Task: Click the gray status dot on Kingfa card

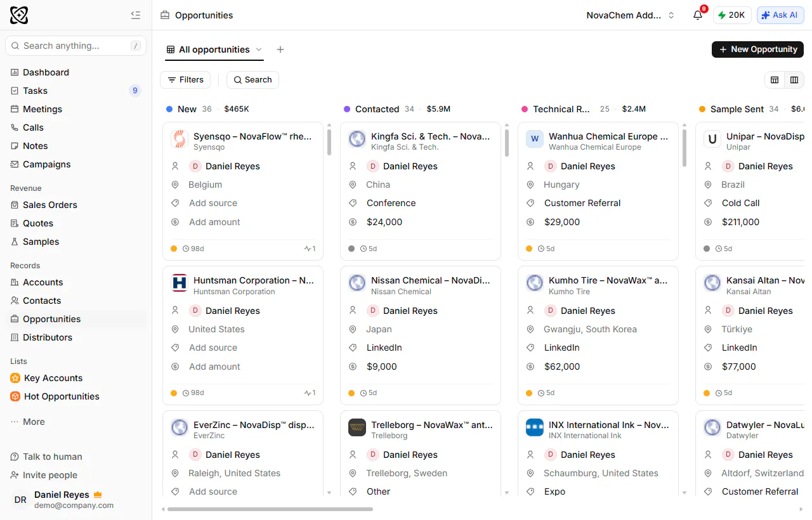Action: tap(351, 249)
